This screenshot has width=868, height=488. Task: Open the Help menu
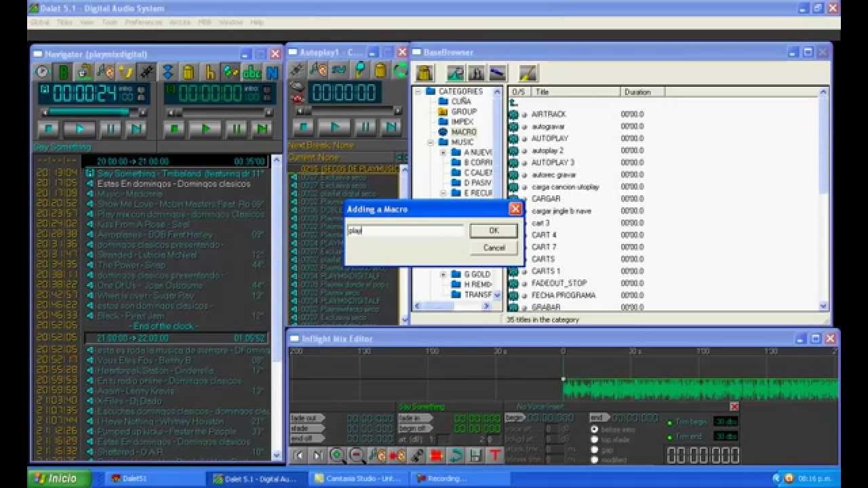coord(257,22)
